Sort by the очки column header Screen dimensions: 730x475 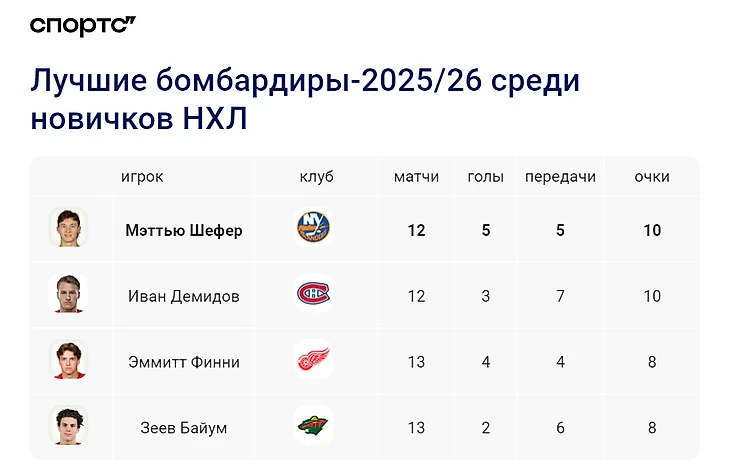tap(652, 177)
